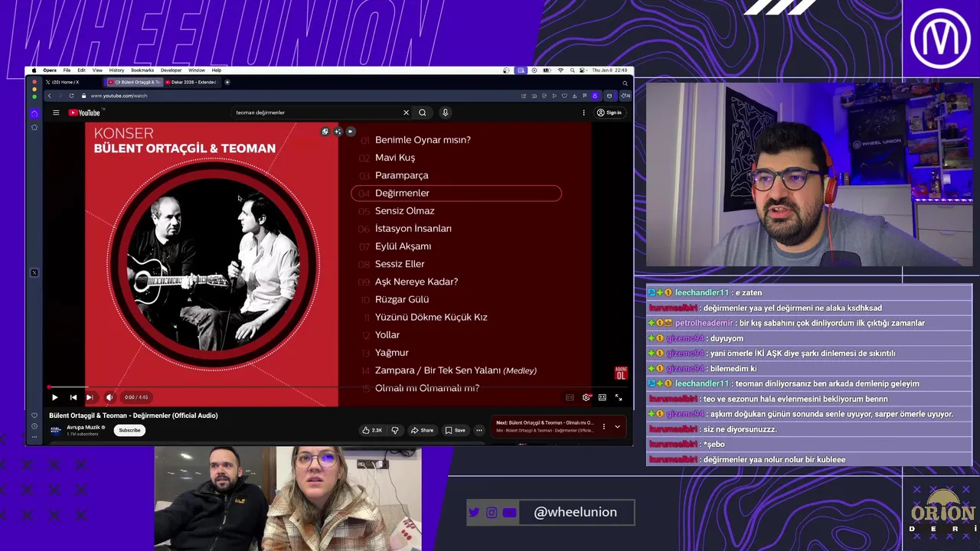Save the video to a playlist

point(455,430)
